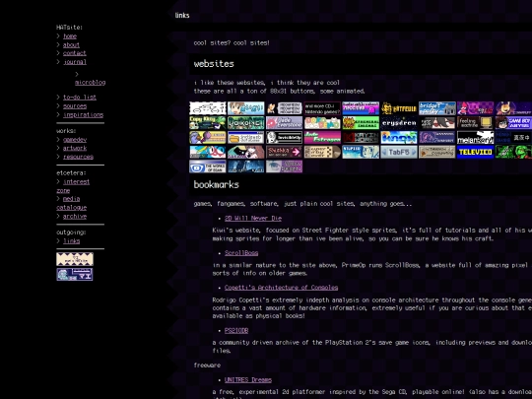Open the Game Boy Abyss button
This screenshot has height=399, width=532.
point(513,123)
